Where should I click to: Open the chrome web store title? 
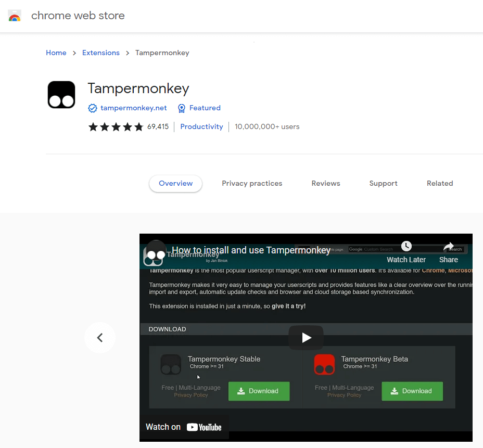coord(78,16)
